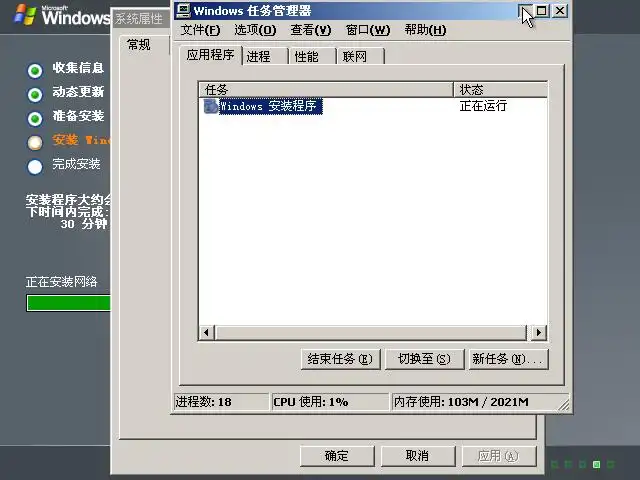Click the 正在运行 status cell
Viewport: 640px width, 480px height.
pos(483,106)
